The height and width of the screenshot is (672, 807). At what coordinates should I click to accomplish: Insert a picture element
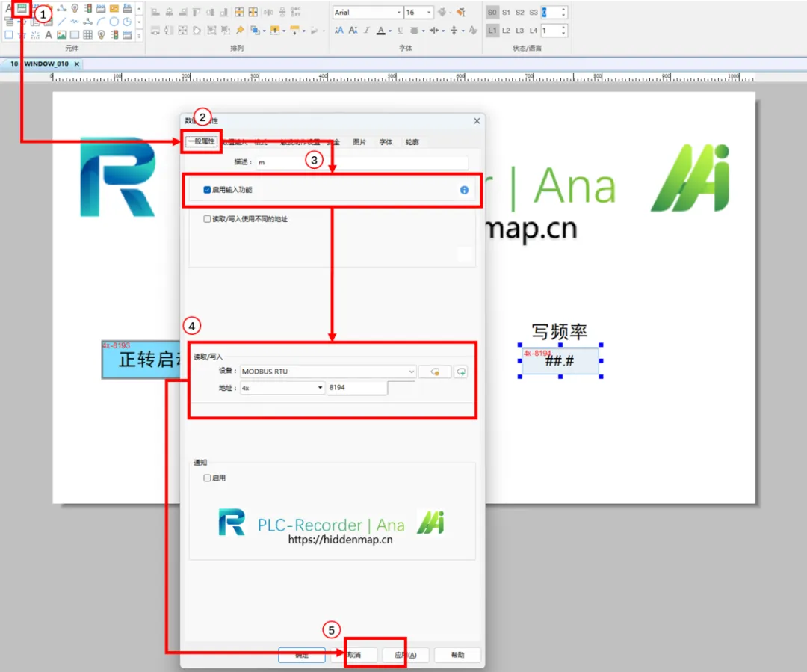tap(62, 35)
